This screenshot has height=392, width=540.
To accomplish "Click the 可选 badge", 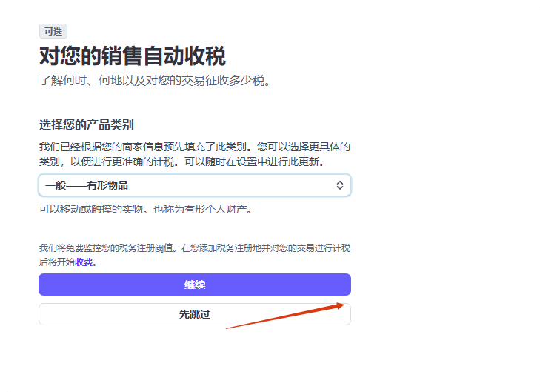I will point(53,31).
